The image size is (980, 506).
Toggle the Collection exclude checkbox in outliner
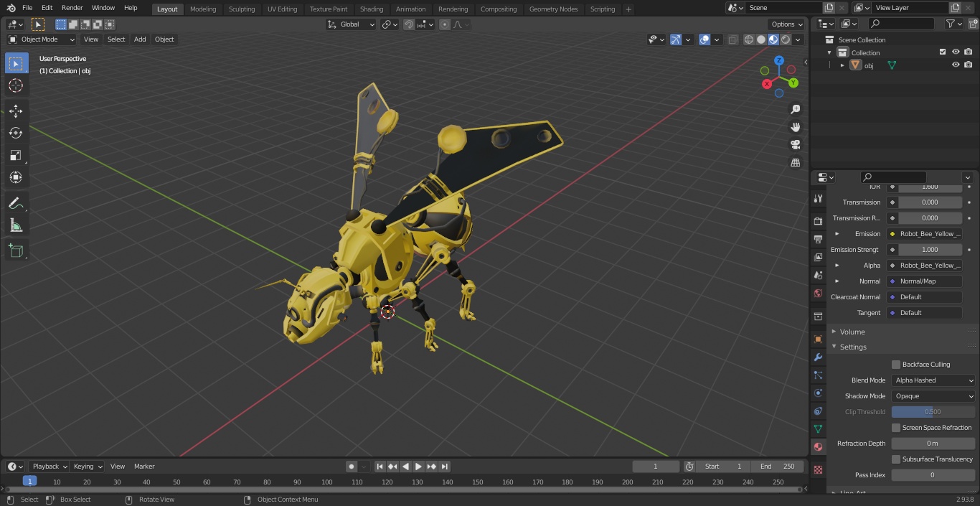[943, 52]
